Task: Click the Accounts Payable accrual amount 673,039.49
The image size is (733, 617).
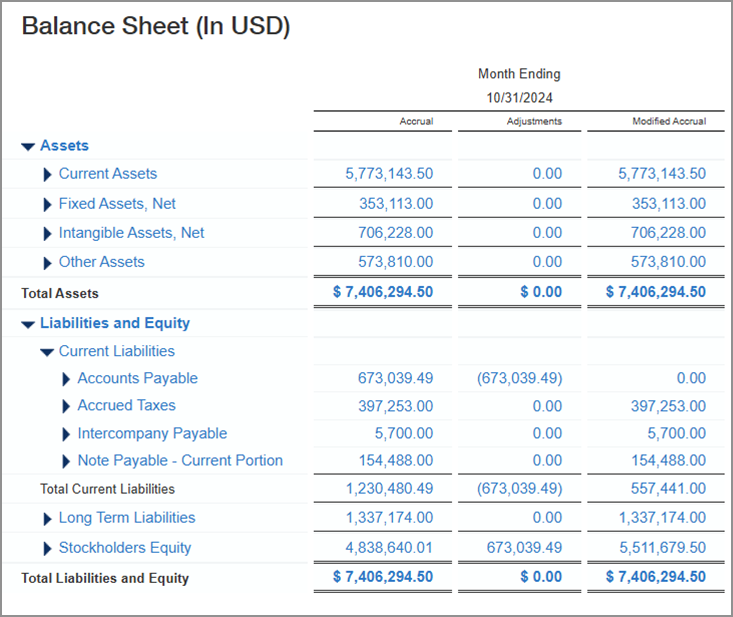Action: pos(395,378)
